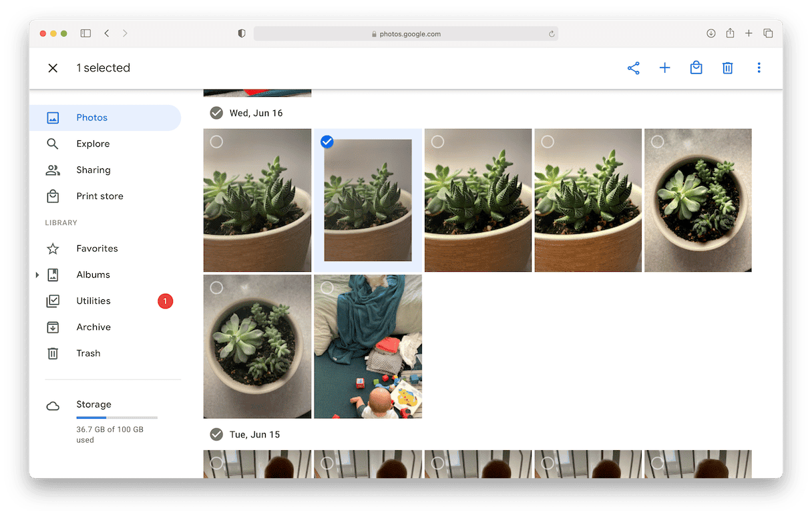The width and height of the screenshot is (812, 517).
Task: Open Trash in the sidebar
Action: [88, 353]
